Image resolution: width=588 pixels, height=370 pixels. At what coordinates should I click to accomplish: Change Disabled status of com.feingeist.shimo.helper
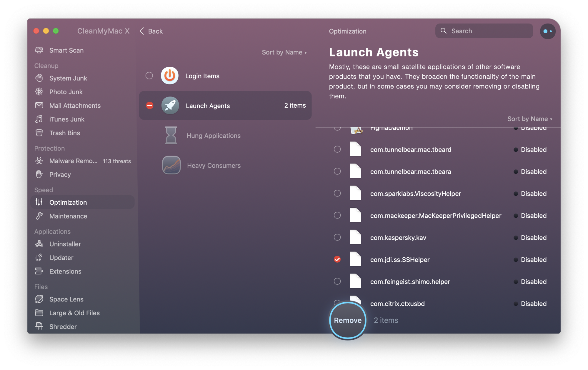(530, 281)
